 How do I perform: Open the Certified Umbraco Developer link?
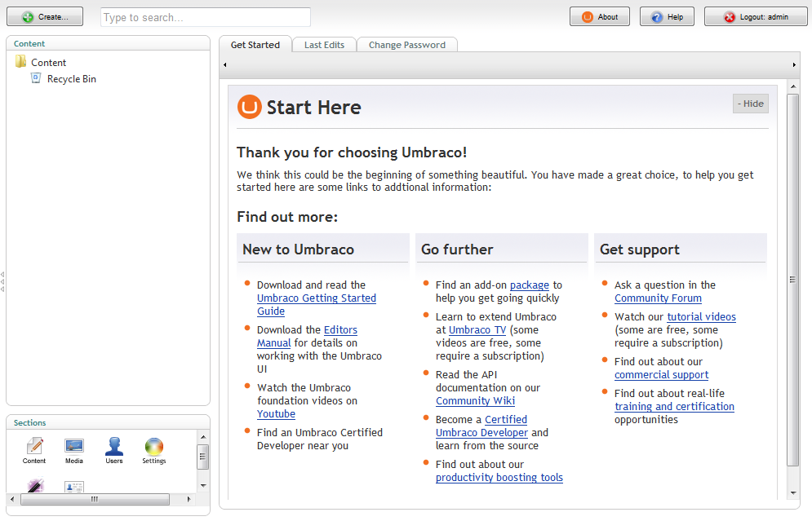click(481, 426)
